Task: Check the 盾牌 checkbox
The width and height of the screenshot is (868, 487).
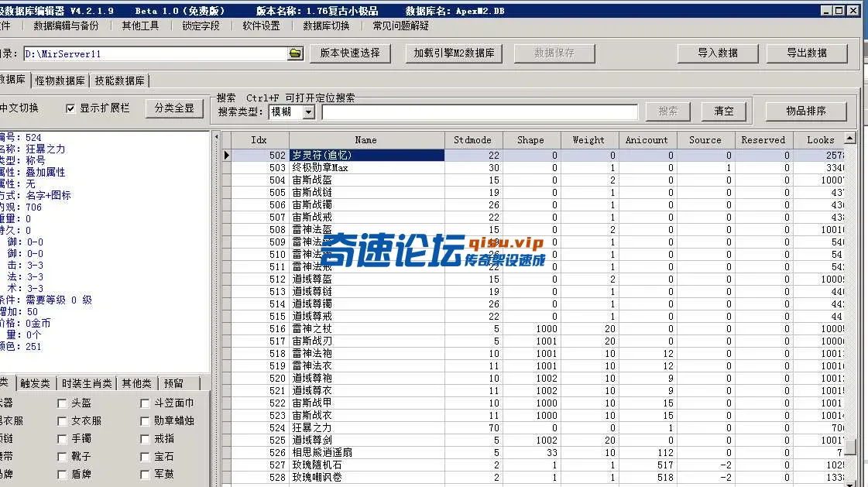Action: pyautogui.click(x=62, y=475)
